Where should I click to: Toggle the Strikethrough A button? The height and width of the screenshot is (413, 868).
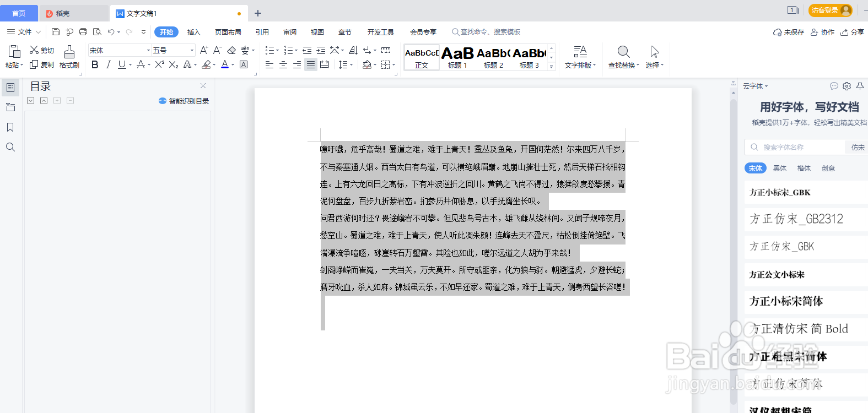pyautogui.click(x=141, y=64)
